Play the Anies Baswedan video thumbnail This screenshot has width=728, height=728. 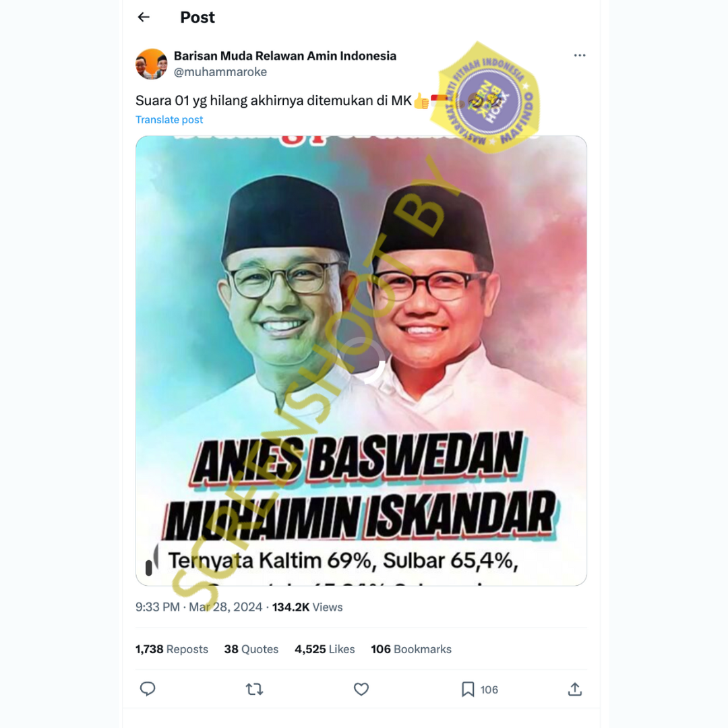(x=361, y=361)
